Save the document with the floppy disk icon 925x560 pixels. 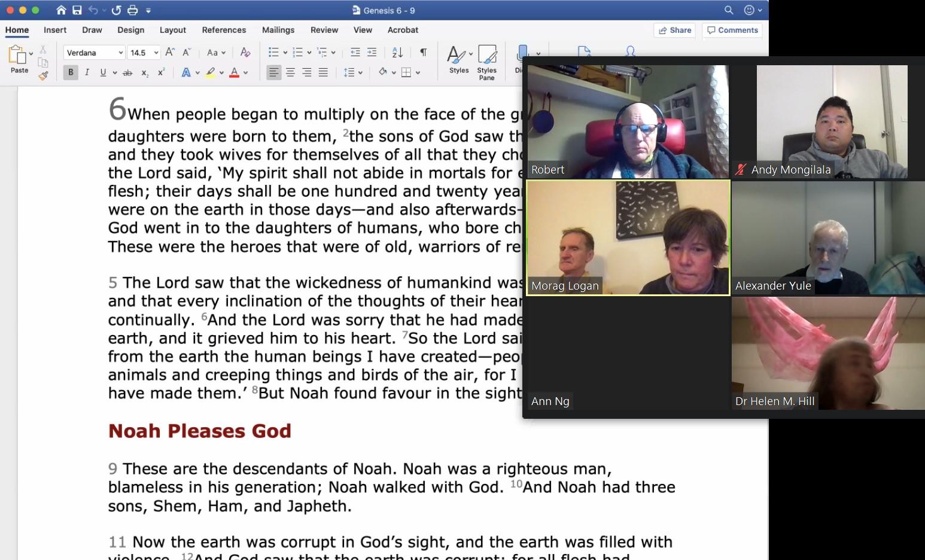click(x=77, y=10)
